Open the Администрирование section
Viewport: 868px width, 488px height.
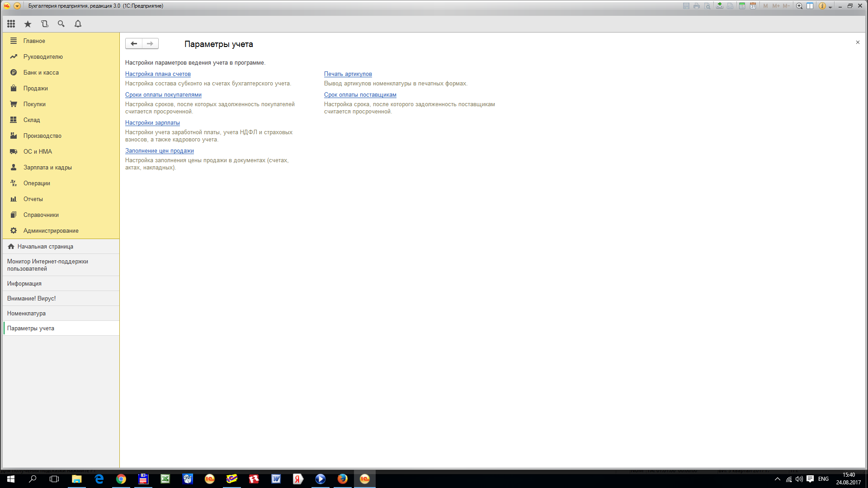[51, 230]
